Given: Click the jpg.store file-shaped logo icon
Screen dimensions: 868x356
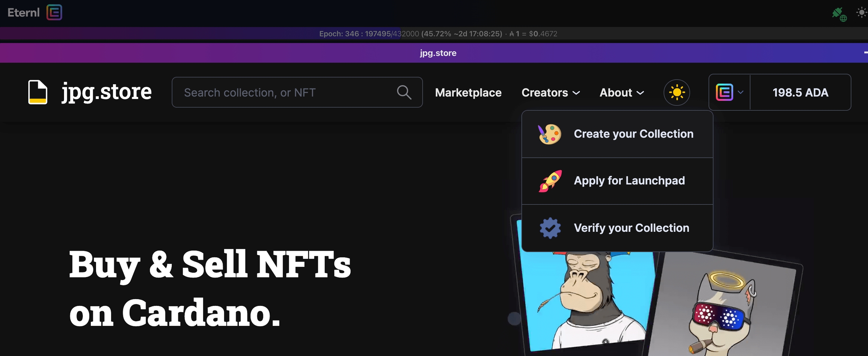Looking at the screenshot, I should 38,92.
